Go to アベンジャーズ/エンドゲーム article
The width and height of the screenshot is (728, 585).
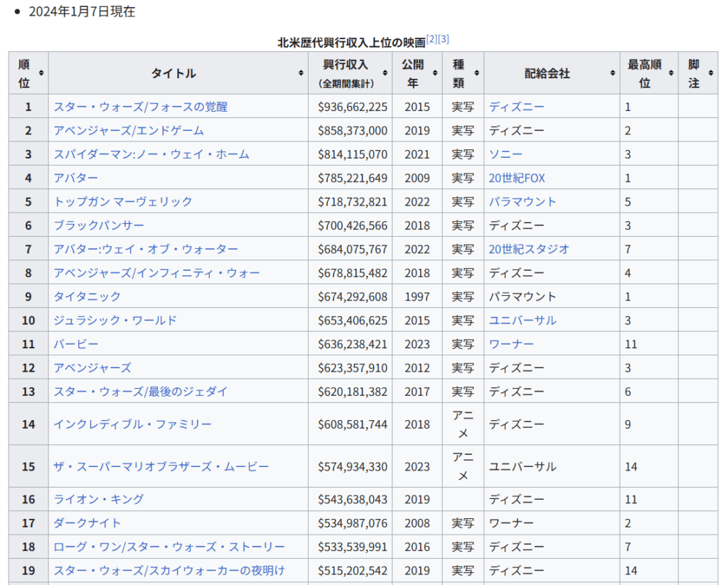(x=129, y=131)
